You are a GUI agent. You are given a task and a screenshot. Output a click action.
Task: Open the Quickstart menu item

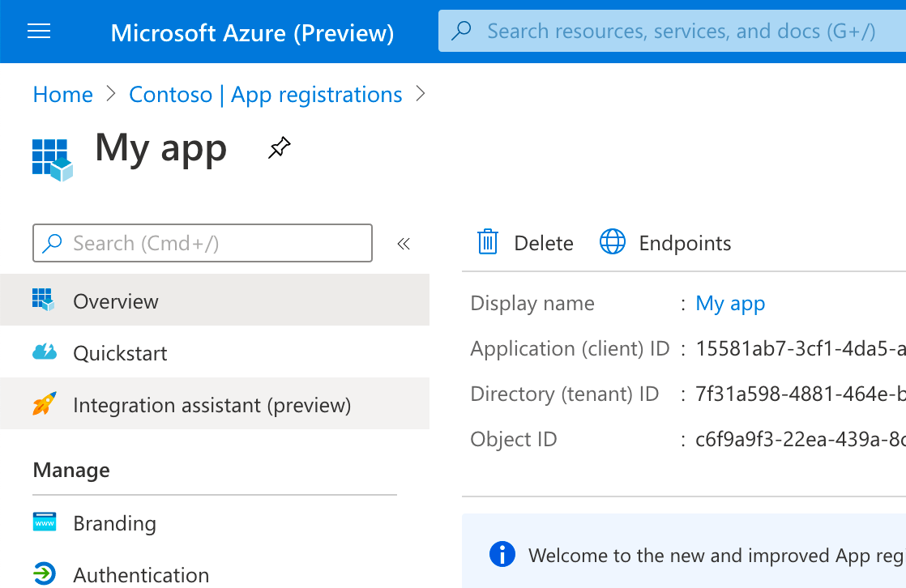(215, 352)
